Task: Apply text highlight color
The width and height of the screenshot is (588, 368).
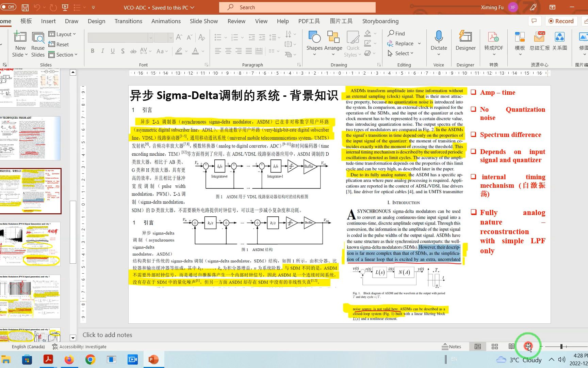Action: tap(179, 51)
